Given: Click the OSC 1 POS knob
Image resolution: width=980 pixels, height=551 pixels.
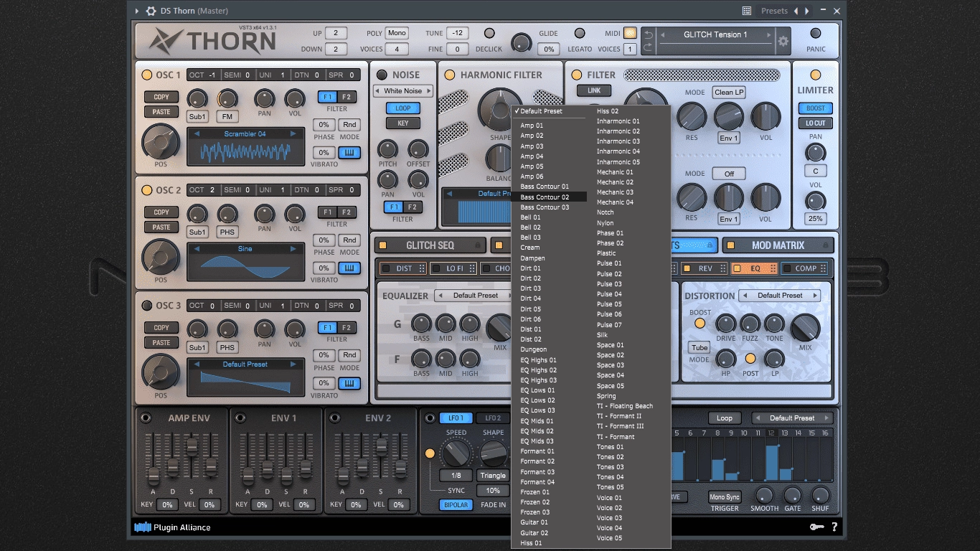Looking at the screenshot, I should coord(161,142).
